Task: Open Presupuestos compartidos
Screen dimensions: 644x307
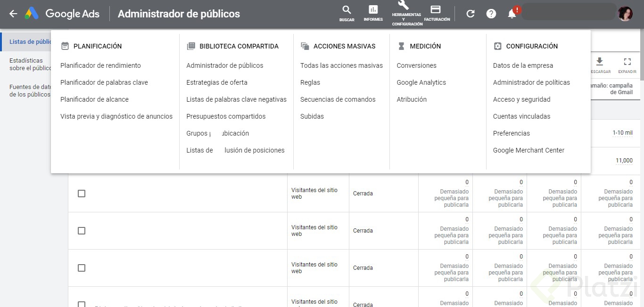Action: pos(226,116)
